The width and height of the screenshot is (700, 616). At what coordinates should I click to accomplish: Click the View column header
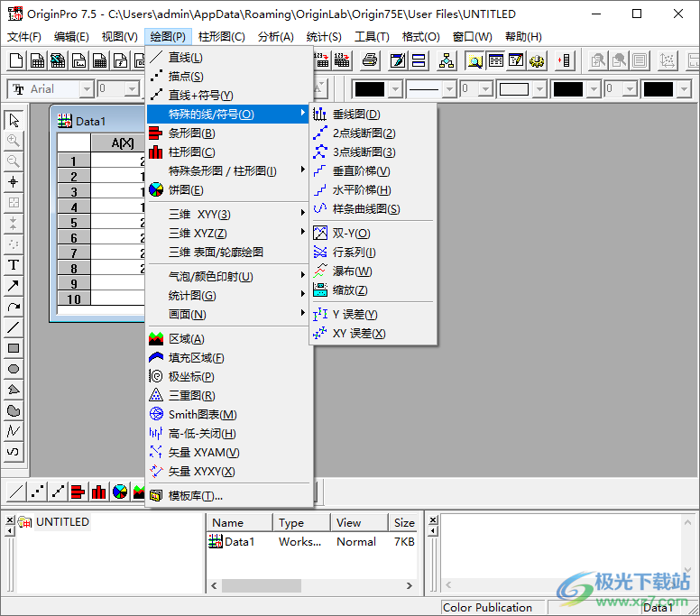coord(359,523)
